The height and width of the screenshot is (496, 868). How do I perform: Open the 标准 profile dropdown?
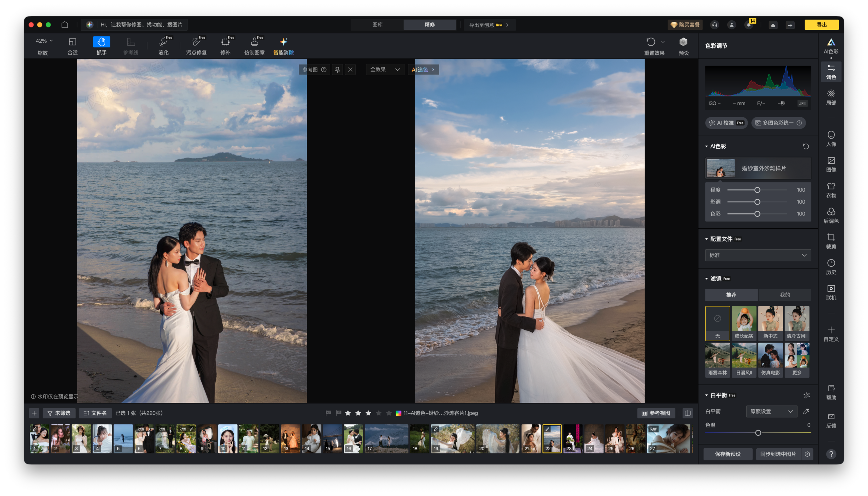click(757, 255)
